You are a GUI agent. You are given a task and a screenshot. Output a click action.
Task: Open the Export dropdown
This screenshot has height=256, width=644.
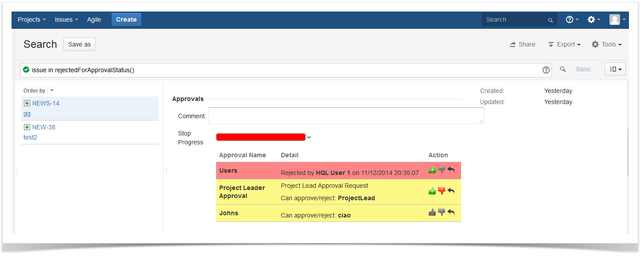pos(564,44)
